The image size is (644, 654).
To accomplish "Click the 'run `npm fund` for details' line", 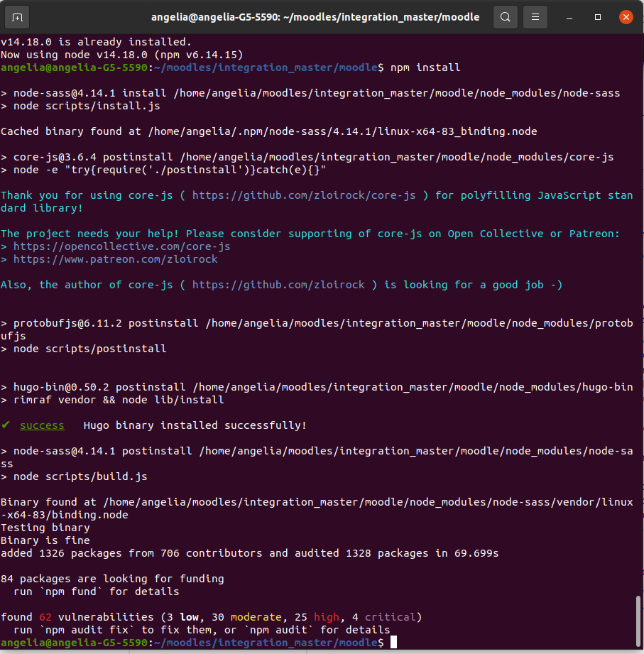I will coord(97,592).
